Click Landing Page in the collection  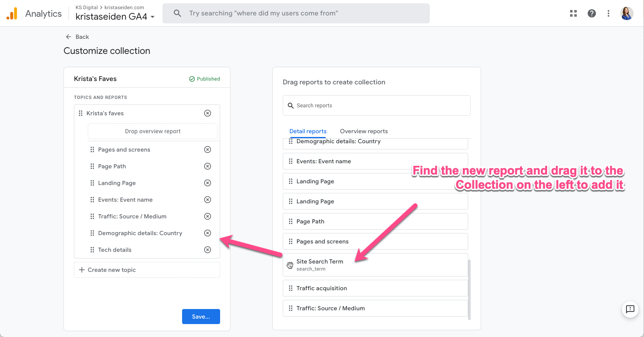(117, 183)
